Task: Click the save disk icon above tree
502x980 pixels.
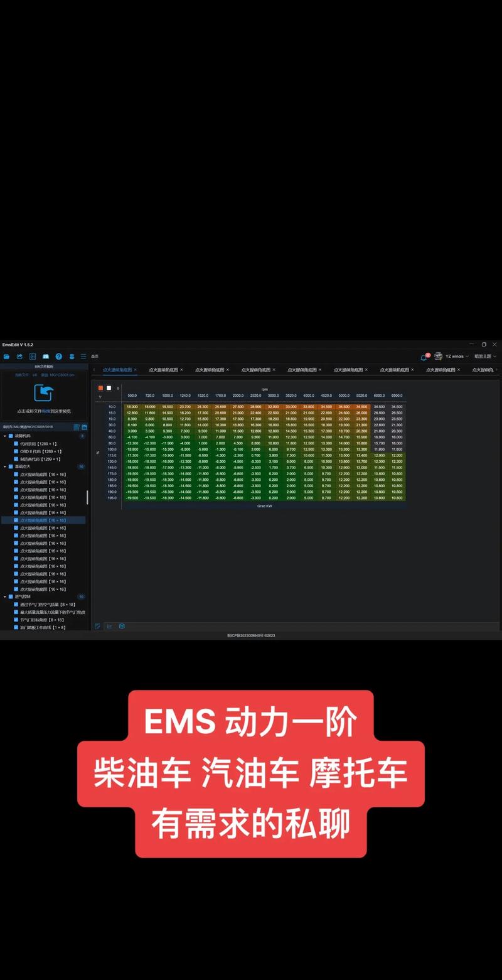Action: [x=85, y=427]
